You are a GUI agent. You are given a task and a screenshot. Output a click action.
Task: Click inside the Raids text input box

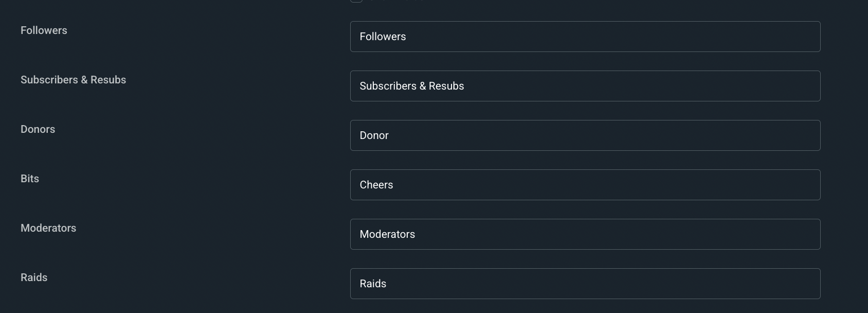pos(585,283)
